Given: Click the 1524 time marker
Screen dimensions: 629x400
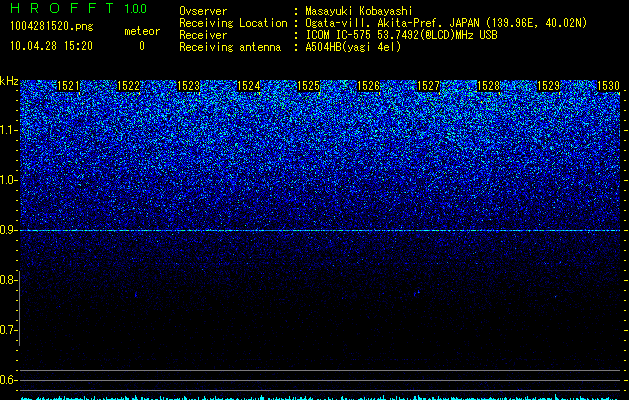Looking at the screenshot, I should tap(249, 86).
